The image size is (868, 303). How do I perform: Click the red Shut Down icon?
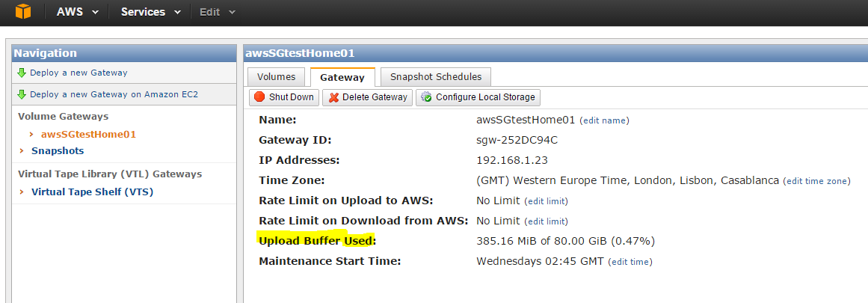[x=259, y=97]
